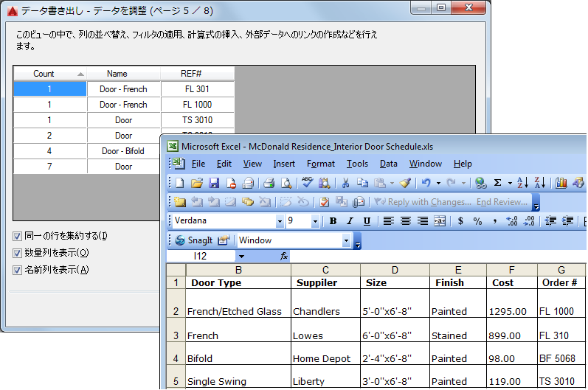Toggle the 同一の行を集約する checkbox

click(17, 236)
